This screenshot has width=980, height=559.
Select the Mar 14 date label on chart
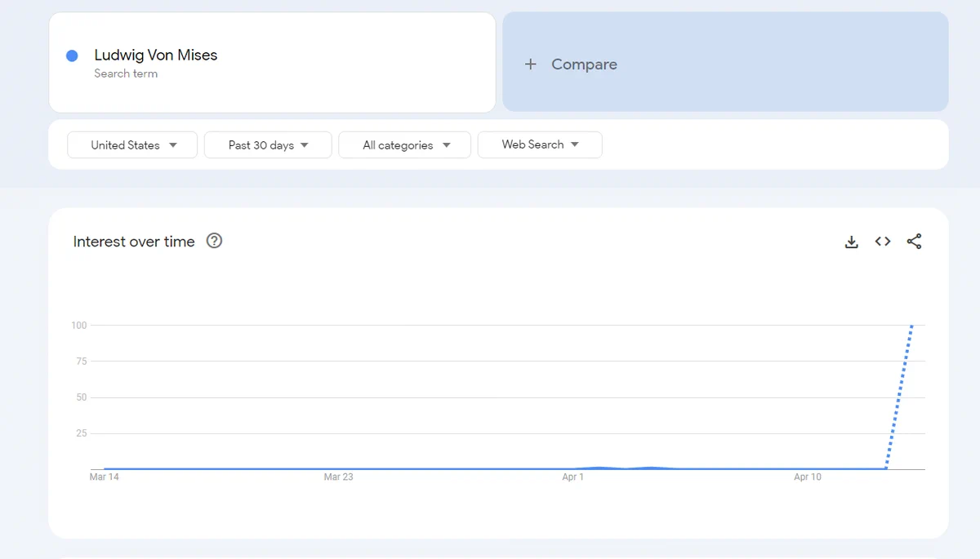point(104,477)
